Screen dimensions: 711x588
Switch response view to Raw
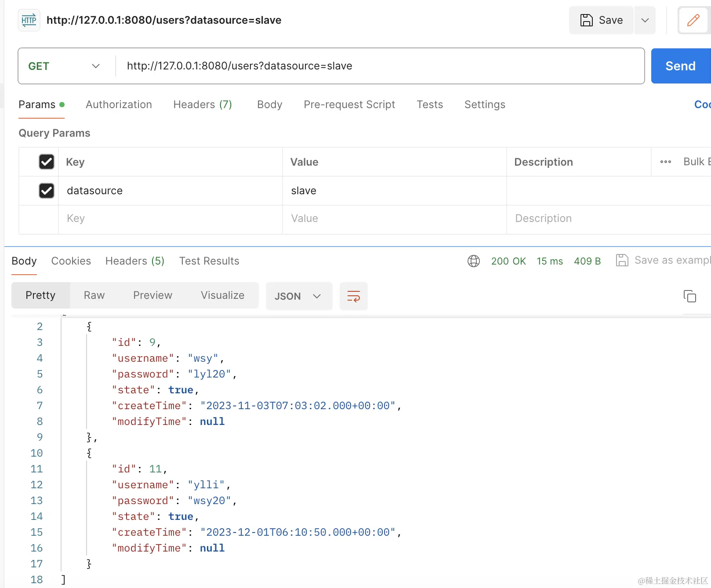(94, 295)
